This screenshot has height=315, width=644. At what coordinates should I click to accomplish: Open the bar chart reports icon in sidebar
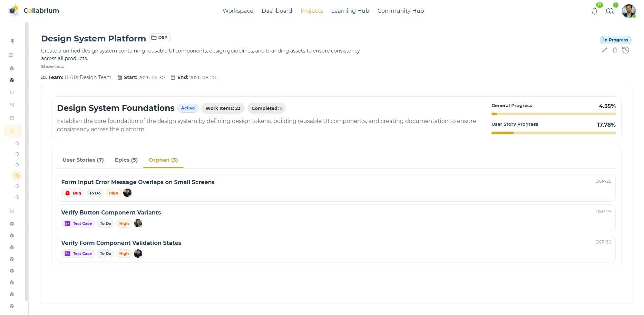click(12, 211)
